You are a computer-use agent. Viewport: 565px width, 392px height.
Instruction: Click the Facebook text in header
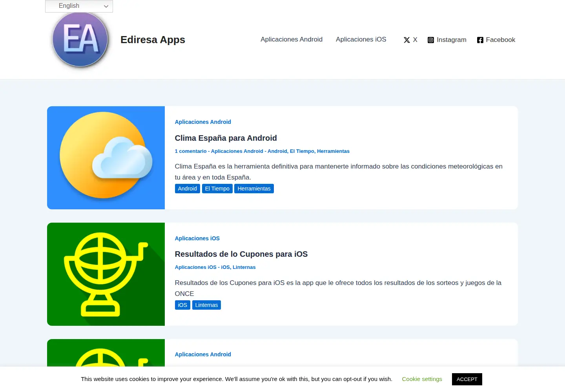coord(501,40)
